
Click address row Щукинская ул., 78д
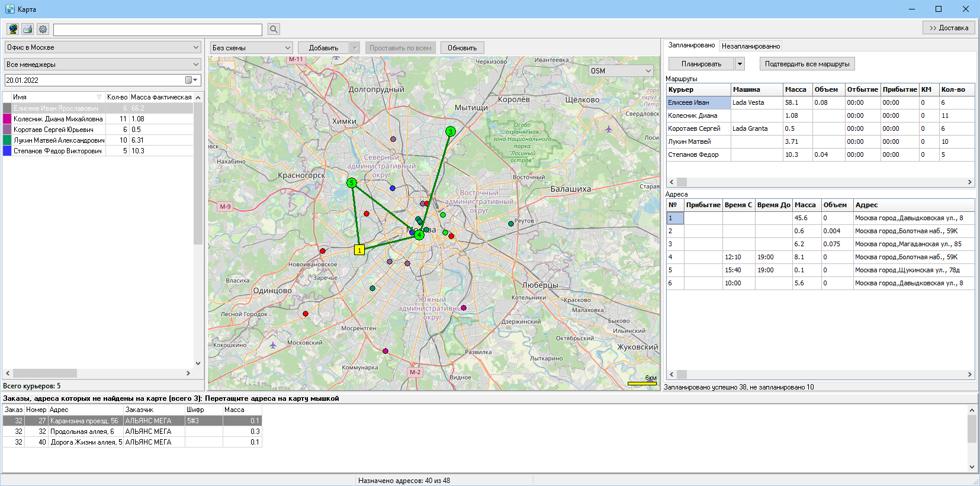[x=820, y=270]
